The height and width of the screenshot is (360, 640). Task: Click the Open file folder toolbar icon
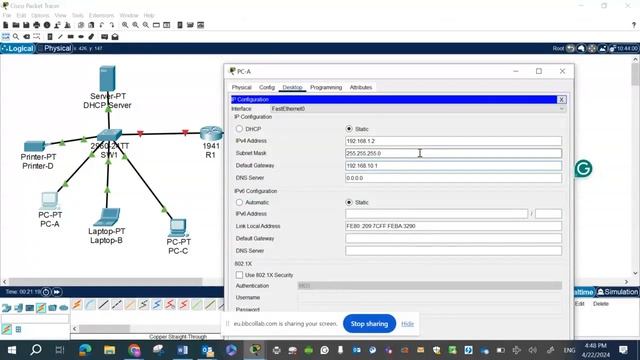tap(16, 25)
